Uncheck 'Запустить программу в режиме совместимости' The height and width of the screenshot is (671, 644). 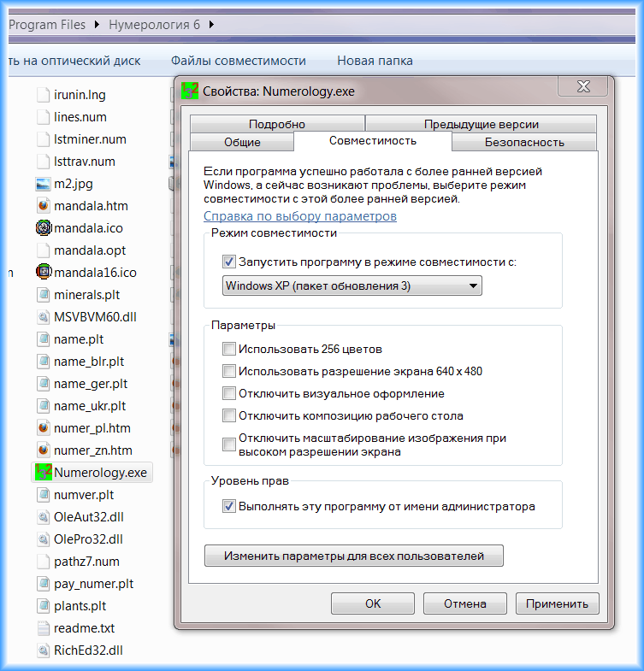tap(229, 262)
